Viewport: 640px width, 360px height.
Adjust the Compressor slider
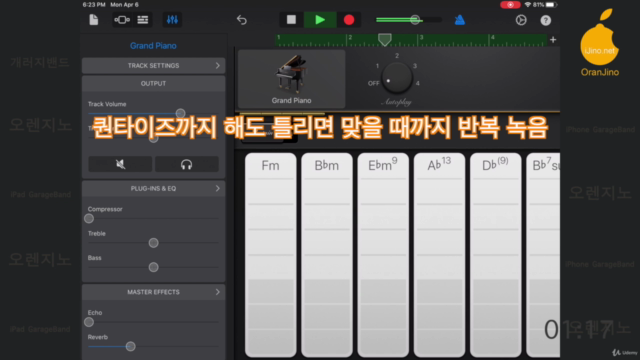89,218
